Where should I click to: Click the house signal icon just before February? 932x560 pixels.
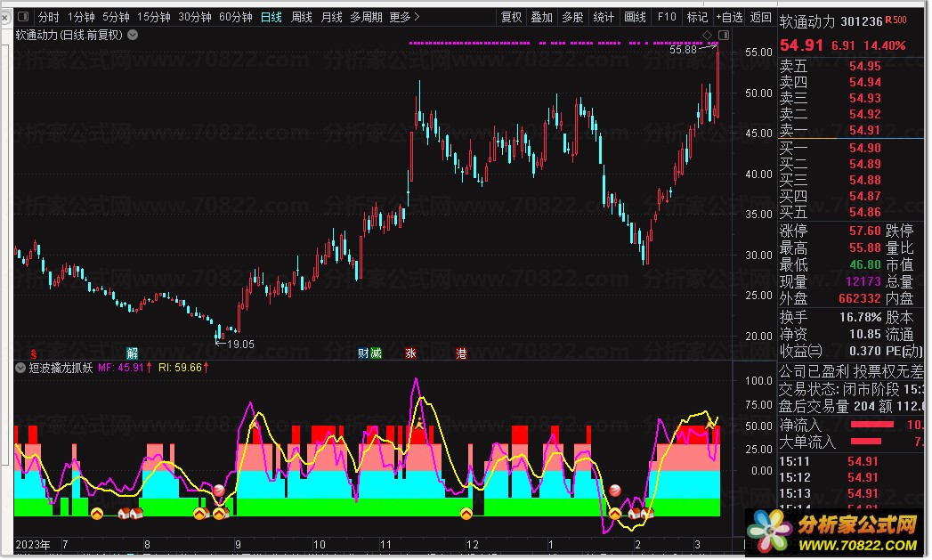[634, 513]
